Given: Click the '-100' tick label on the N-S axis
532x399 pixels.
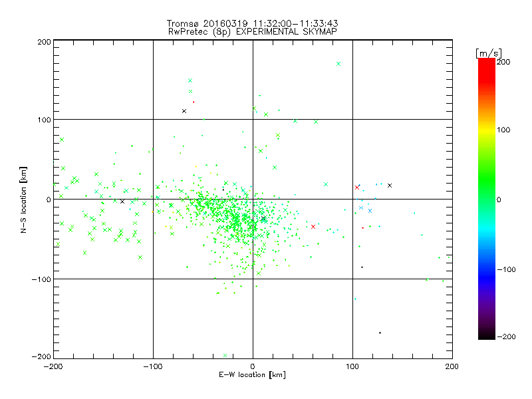Looking at the screenshot, I should click(41, 279).
